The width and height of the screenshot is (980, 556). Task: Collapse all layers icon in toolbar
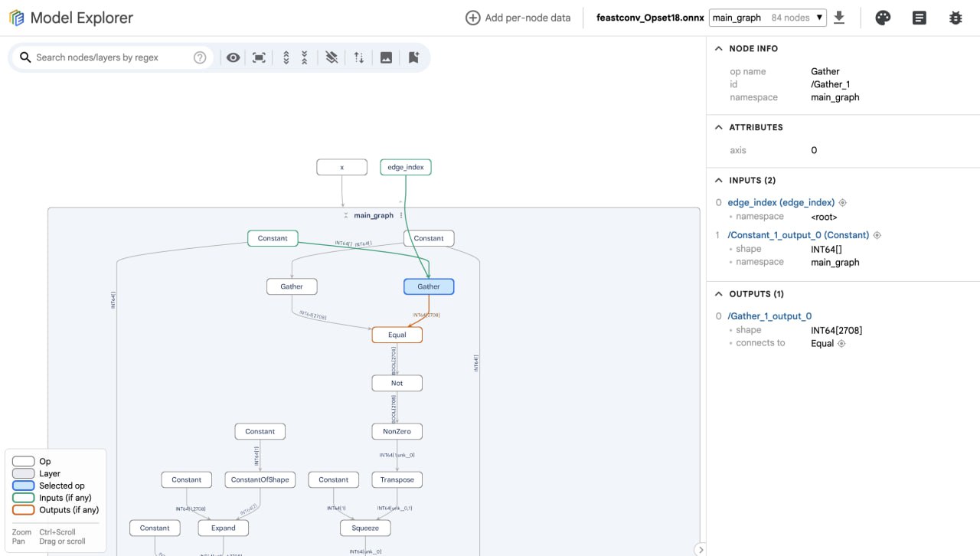(x=304, y=57)
